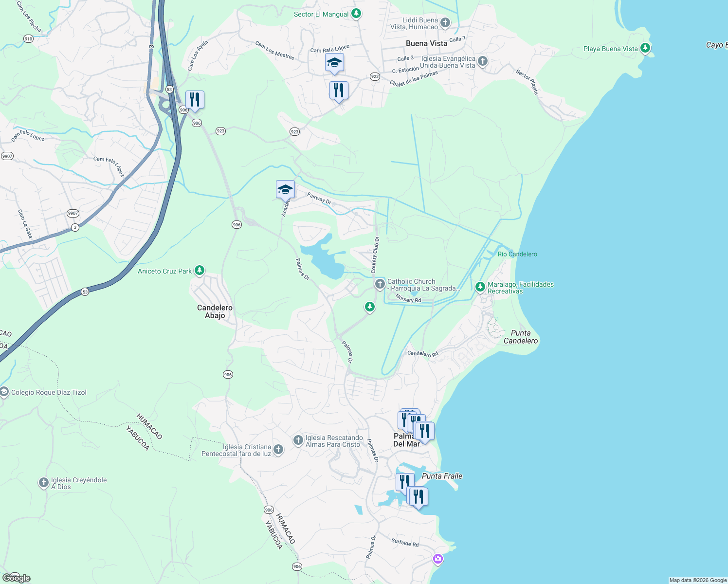Open the Colegio Roque Díaz Tizol school marker
The width and height of the screenshot is (728, 584).
coord(4,392)
